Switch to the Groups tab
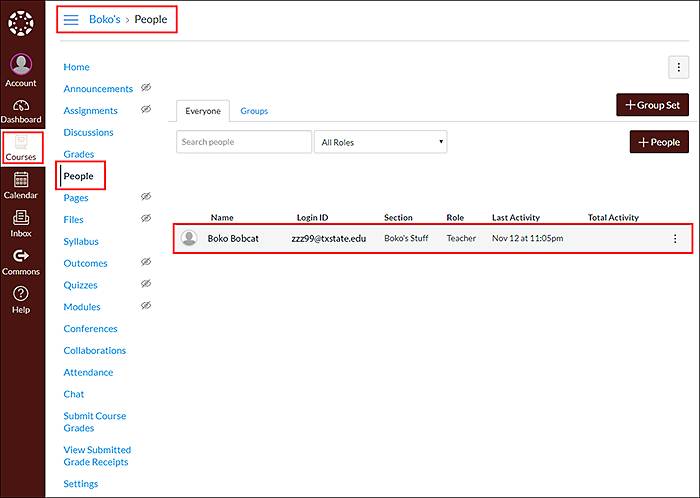The width and height of the screenshot is (700, 498). pyautogui.click(x=254, y=111)
